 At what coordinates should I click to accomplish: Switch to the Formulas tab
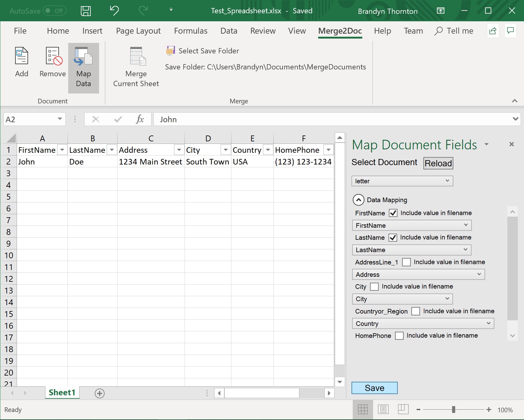pyautogui.click(x=191, y=31)
